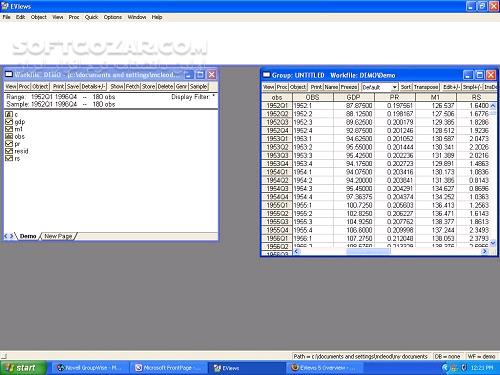500x375 pixels.
Task: Click Print button in Group window toolbar
Action: pos(316,87)
